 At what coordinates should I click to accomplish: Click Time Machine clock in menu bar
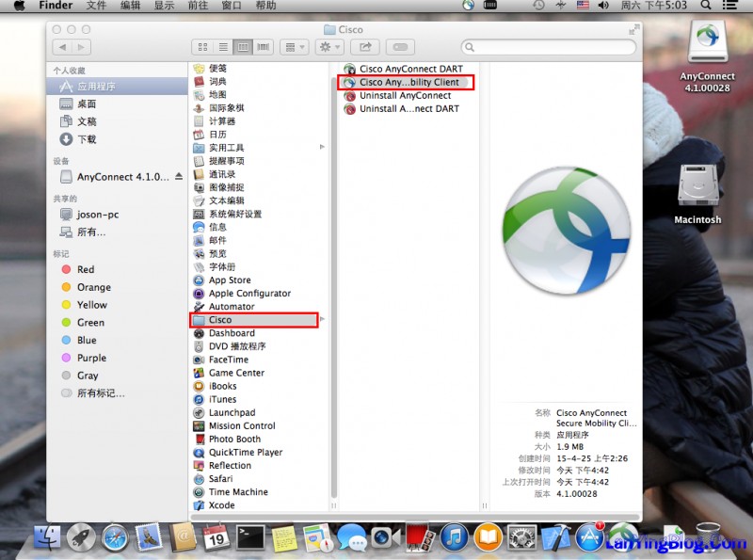click(538, 6)
